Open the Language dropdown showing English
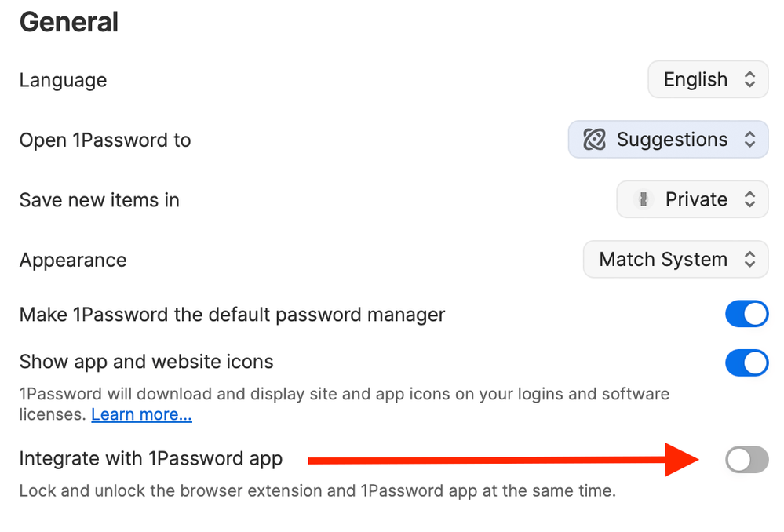This screenshot has height=532, width=784. click(708, 79)
